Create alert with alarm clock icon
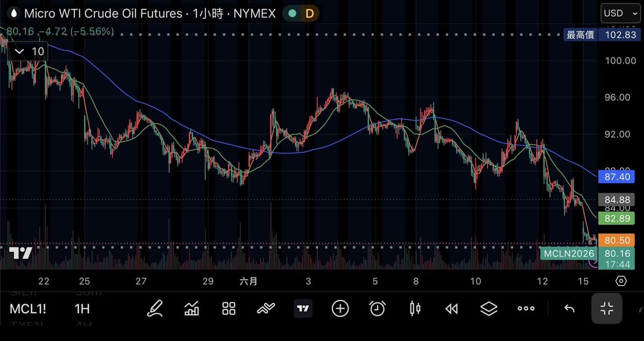The image size is (644, 341). (377, 309)
